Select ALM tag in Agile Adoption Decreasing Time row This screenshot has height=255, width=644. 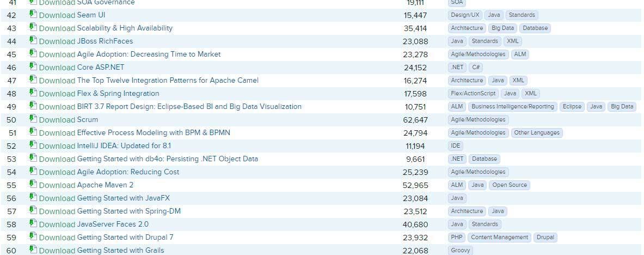(520, 54)
